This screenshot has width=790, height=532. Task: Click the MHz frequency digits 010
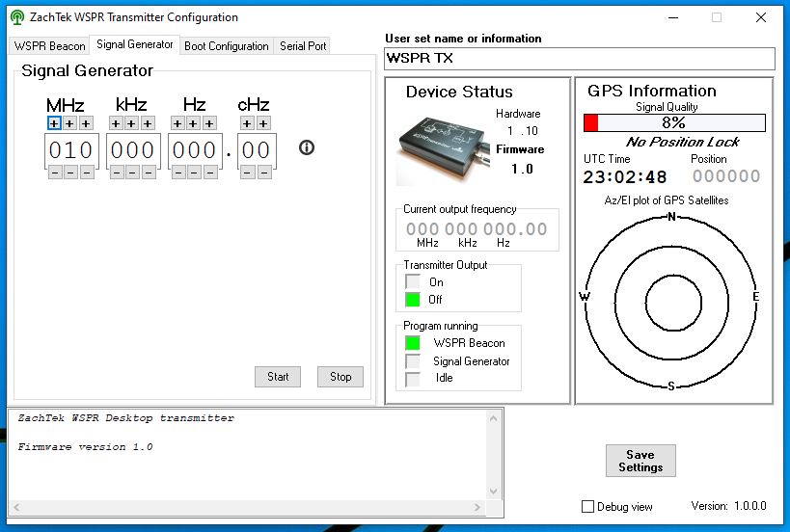click(71, 150)
